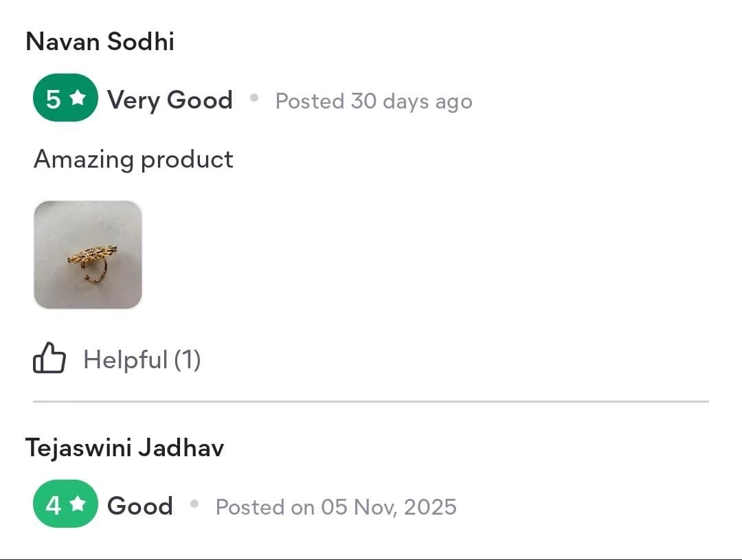
Task: Click "Posted on 05 Nov, 2025" date
Action: coord(336,507)
